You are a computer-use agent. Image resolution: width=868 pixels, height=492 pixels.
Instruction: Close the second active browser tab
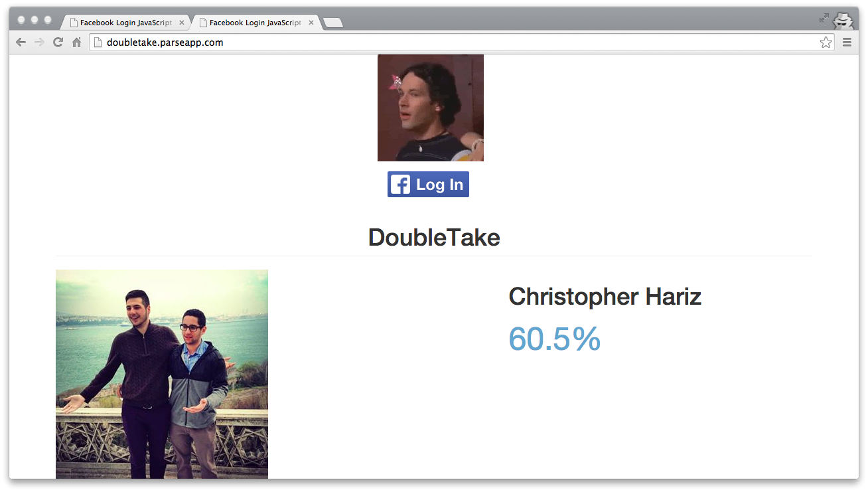tap(311, 23)
